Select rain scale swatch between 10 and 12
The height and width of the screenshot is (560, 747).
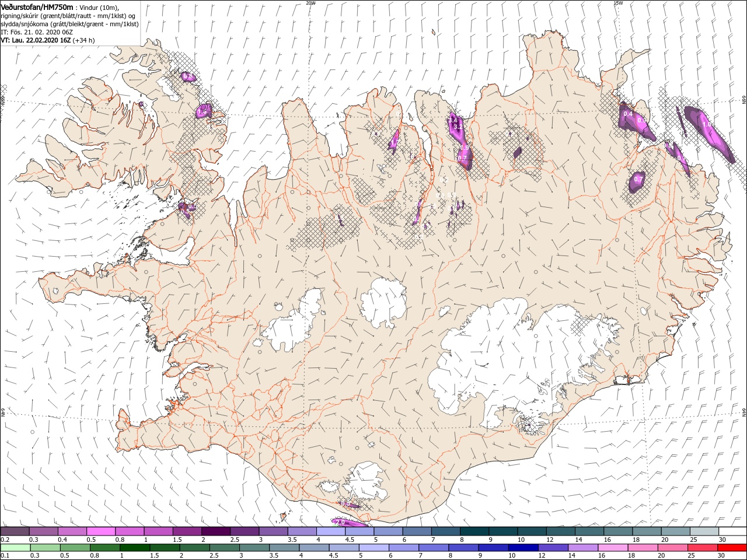click(x=523, y=548)
